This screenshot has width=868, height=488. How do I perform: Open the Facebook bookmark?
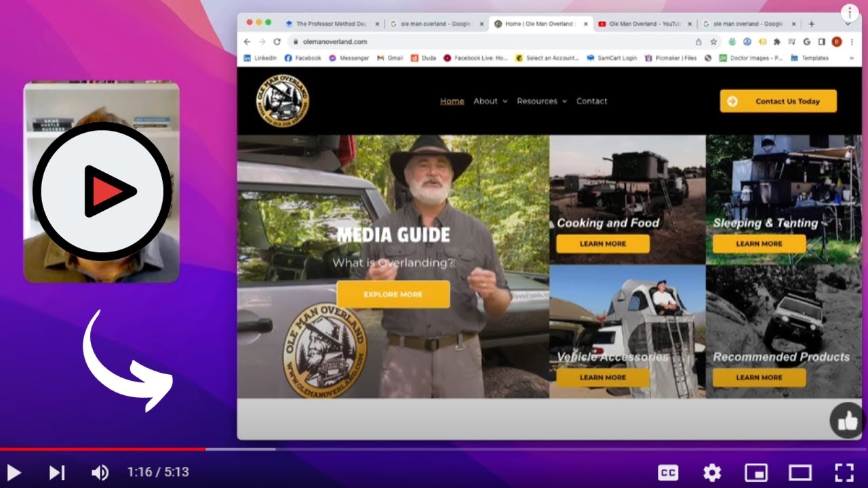[x=303, y=58]
